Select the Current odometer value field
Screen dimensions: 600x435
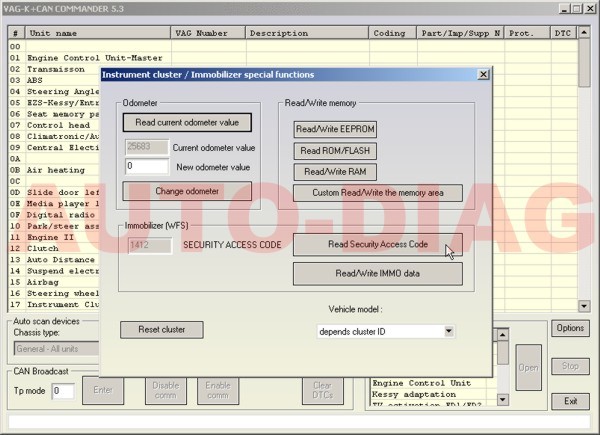click(x=147, y=147)
